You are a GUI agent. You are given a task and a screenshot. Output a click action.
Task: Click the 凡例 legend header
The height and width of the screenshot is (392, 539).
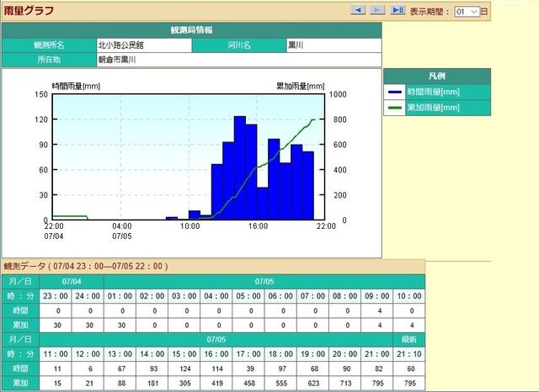click(x=437, y=77)
